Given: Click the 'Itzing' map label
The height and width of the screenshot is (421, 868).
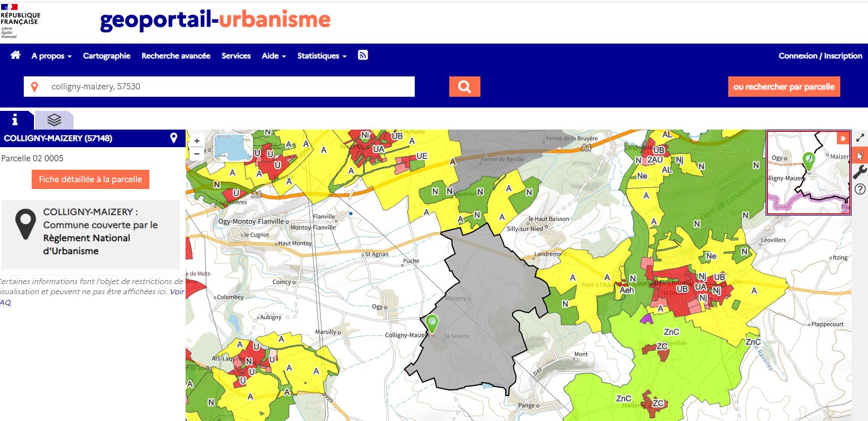Looking at the screenshot, I should point(840,257).
